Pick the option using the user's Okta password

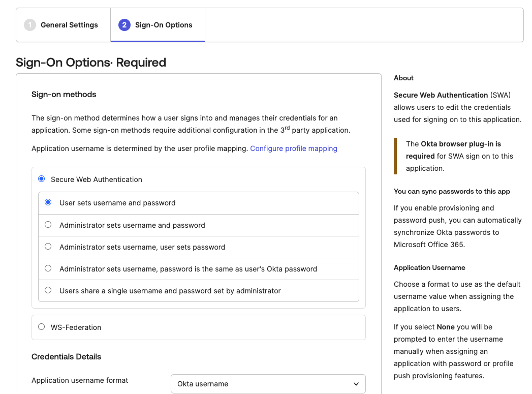(x=48, y=268)
